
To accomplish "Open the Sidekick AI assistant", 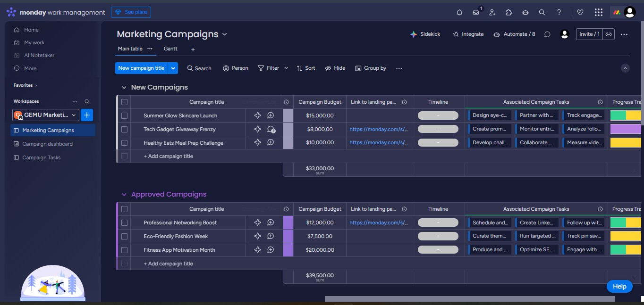I will tap(425, 34).
